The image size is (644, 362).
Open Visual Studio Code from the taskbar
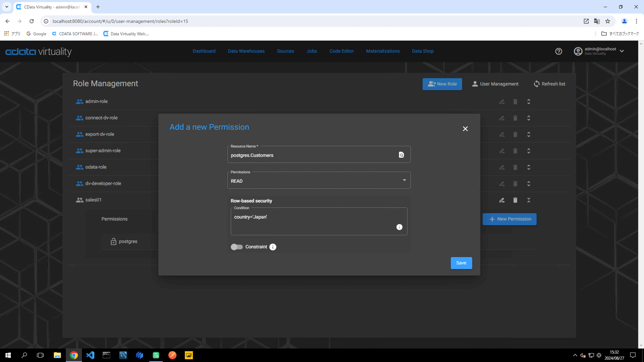[x=90, y=355]
